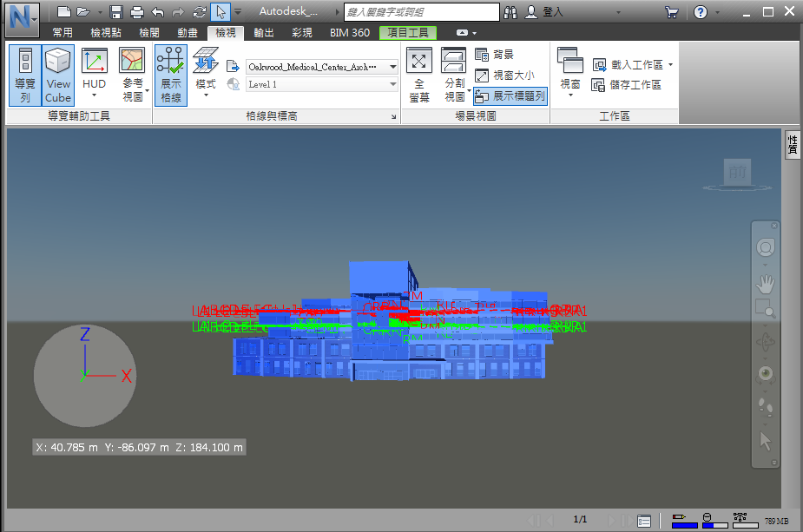Create a new file from quick access toolbar
Image resolution: width=803 pixels, height=532 pixels.
63,12
